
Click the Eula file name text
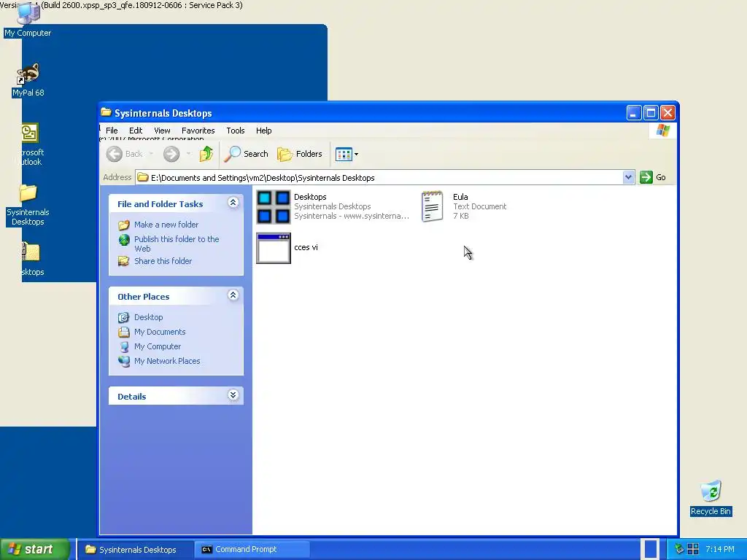point(460,197)
